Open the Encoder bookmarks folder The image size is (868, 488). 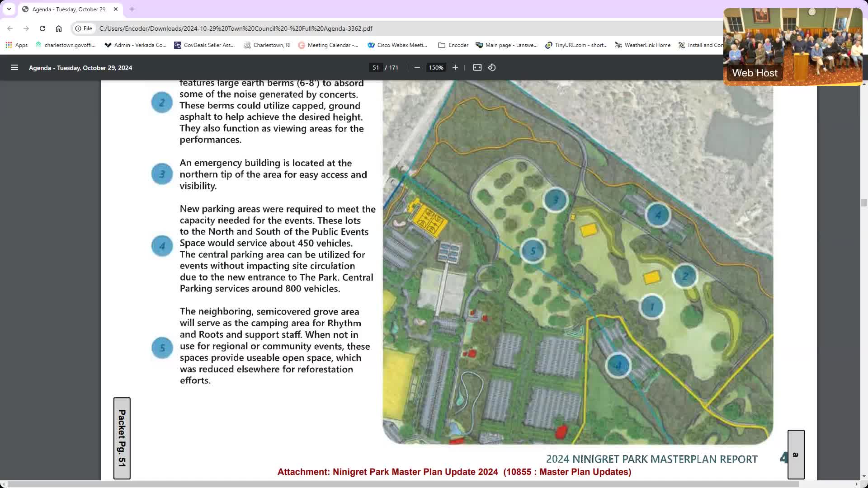point(453,45)
